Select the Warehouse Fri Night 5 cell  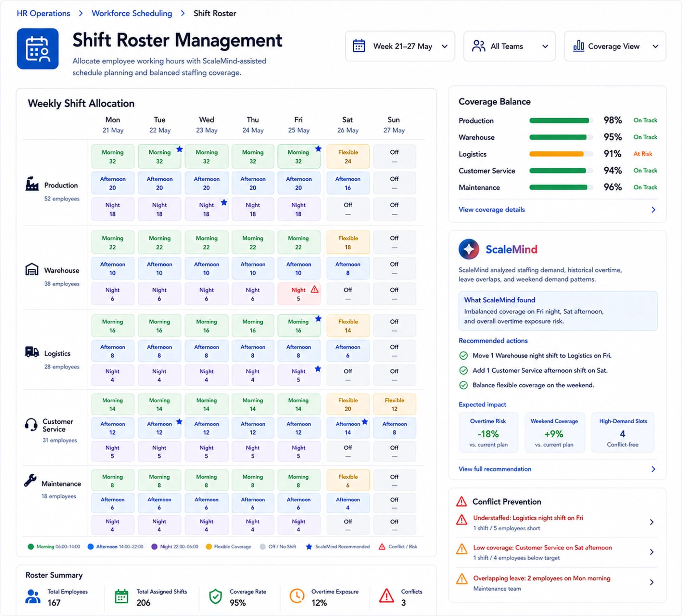(x=299, y=294)
